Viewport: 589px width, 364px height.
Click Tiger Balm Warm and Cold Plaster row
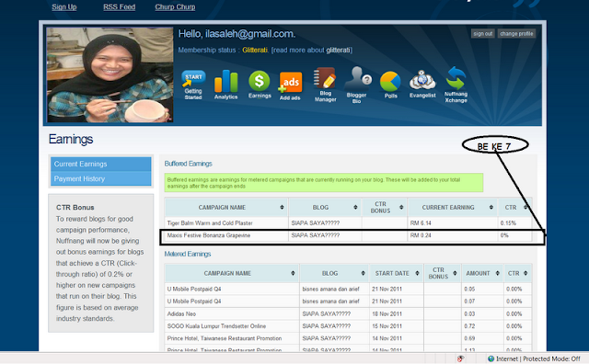pos(348,222)
